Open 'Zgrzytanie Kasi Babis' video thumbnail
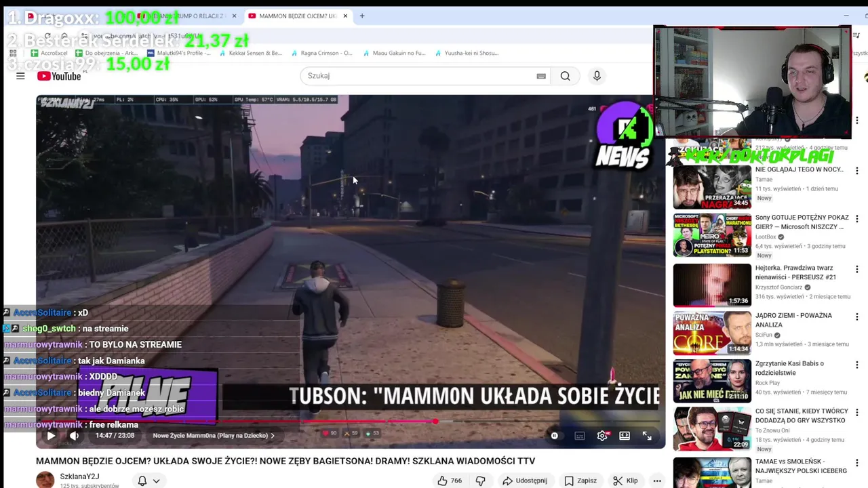This screenshot has width=868, height=488. click(x=712, y=381)
